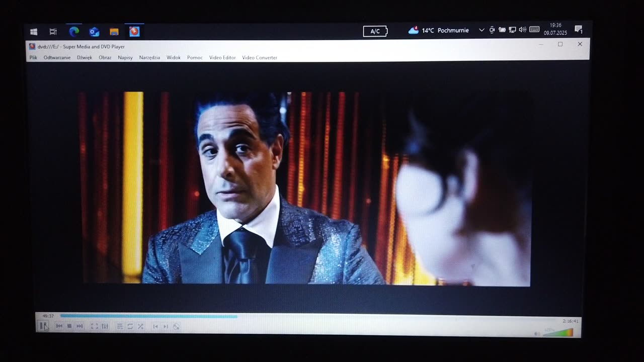Click the Meet Now camera tray icon
Image resolution: width=644 pixels, height=362 pixels.
coord(492,30)
